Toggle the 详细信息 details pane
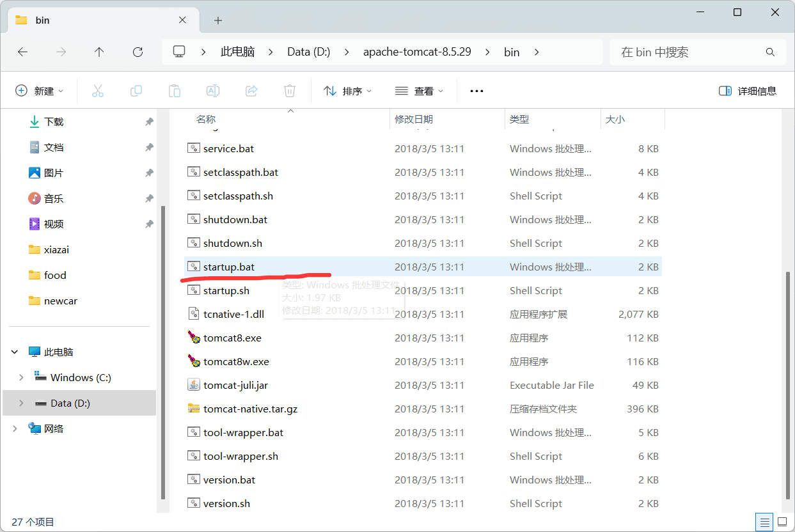Screen dimensions: 795x532 748,91
